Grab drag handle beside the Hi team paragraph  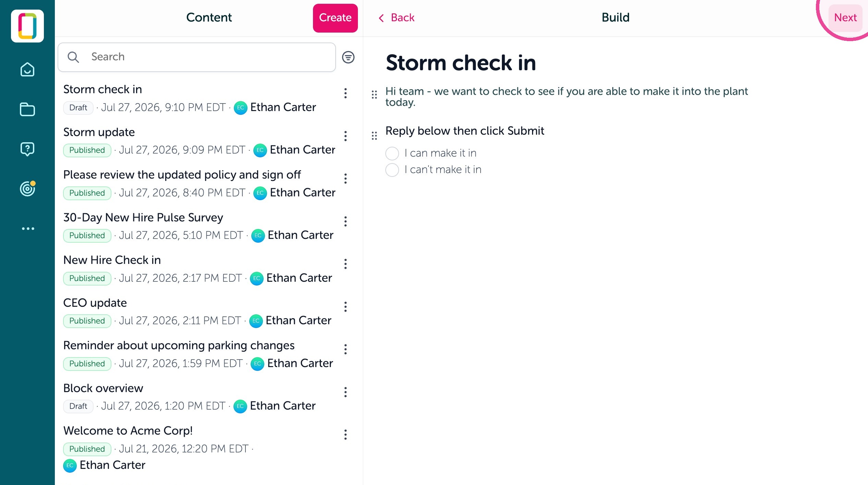pos(374,94)
